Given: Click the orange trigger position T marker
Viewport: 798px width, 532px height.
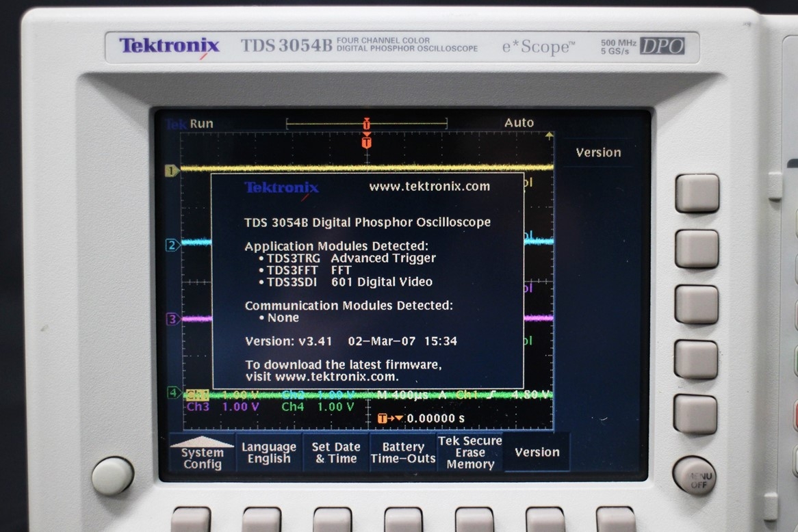Looking at the screenshot, I should point(366,142).
